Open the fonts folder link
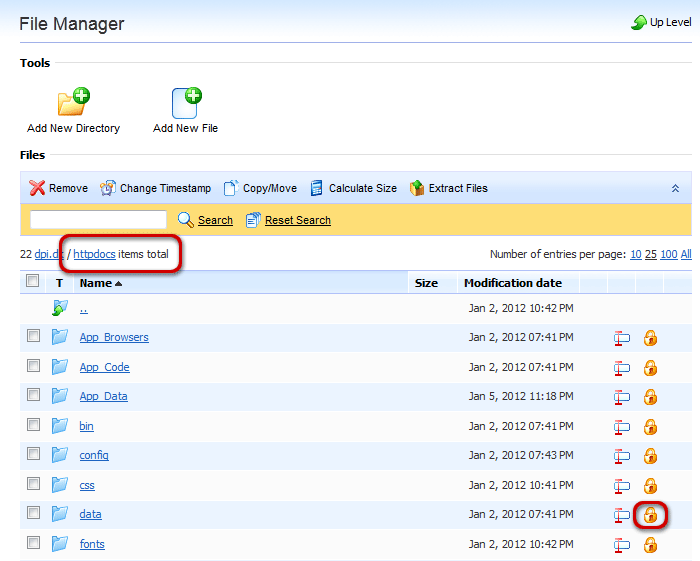Screen dimensions: 700x561 pos(92,544)
